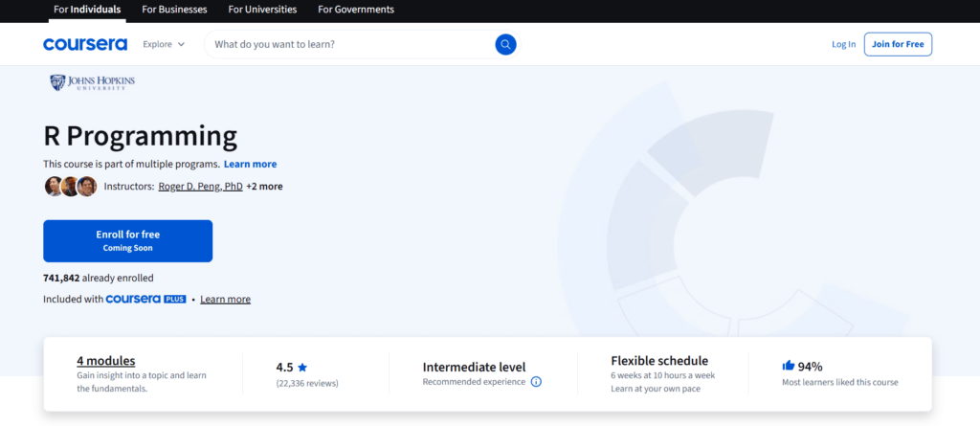Open the 4 modules link

[x=106, y=361]
